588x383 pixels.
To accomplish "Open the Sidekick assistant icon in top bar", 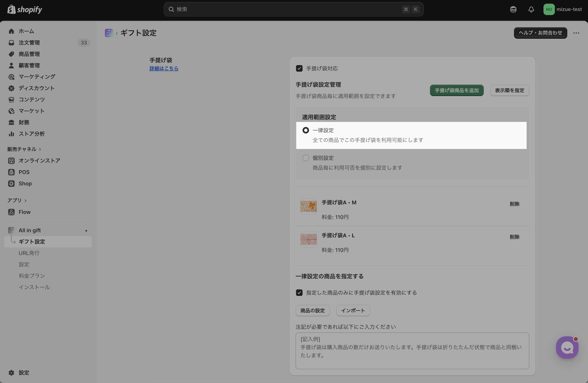I will point(513,9).
